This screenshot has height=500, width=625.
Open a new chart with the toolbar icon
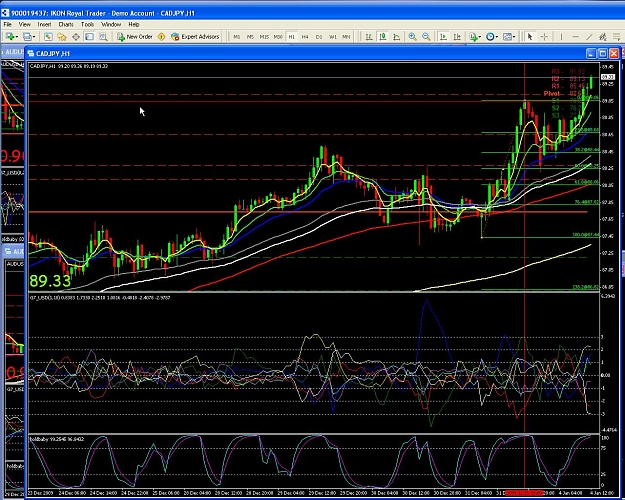pyautogui.click(x=10, y=37)
